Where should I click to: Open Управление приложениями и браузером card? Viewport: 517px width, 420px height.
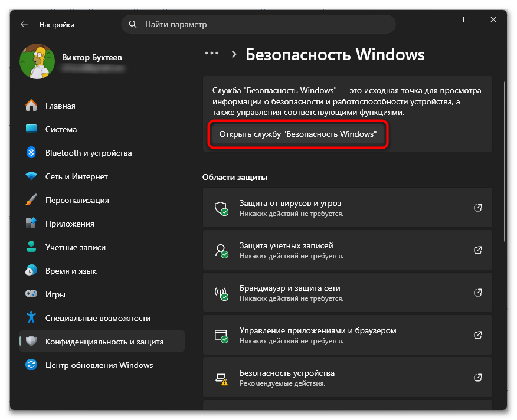348,335
